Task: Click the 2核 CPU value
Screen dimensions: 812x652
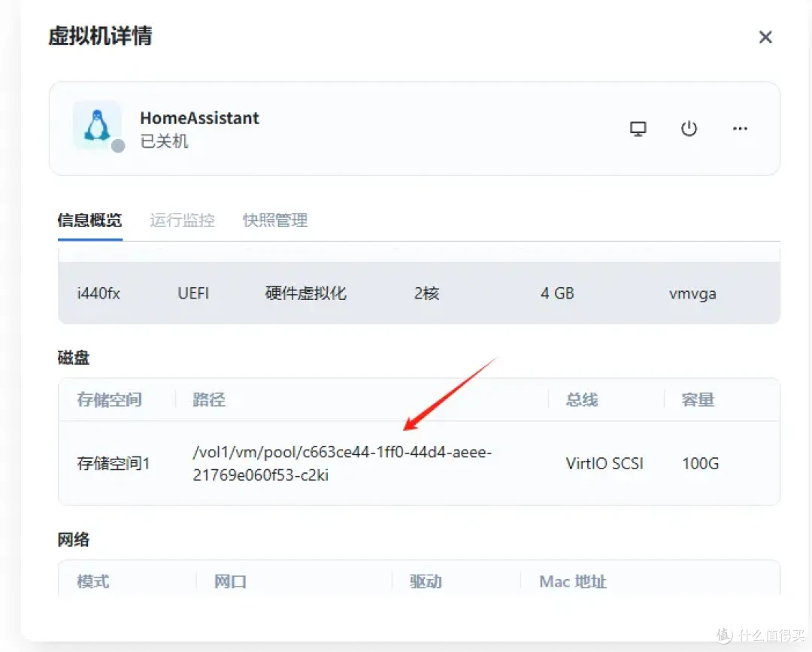Action: (426, 293)
